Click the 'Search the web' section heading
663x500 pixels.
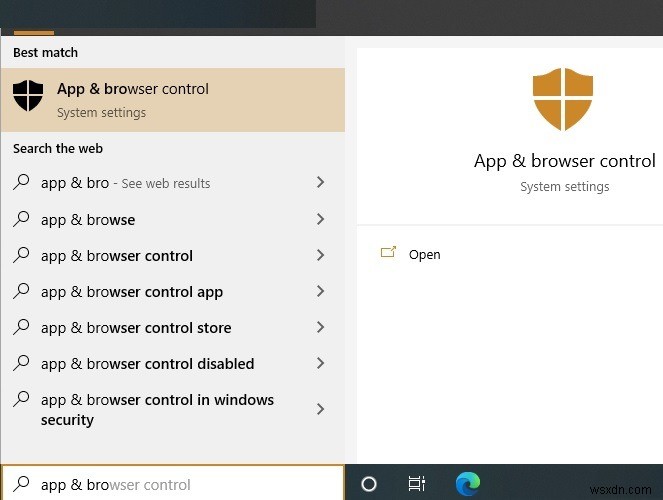(58, 148)
